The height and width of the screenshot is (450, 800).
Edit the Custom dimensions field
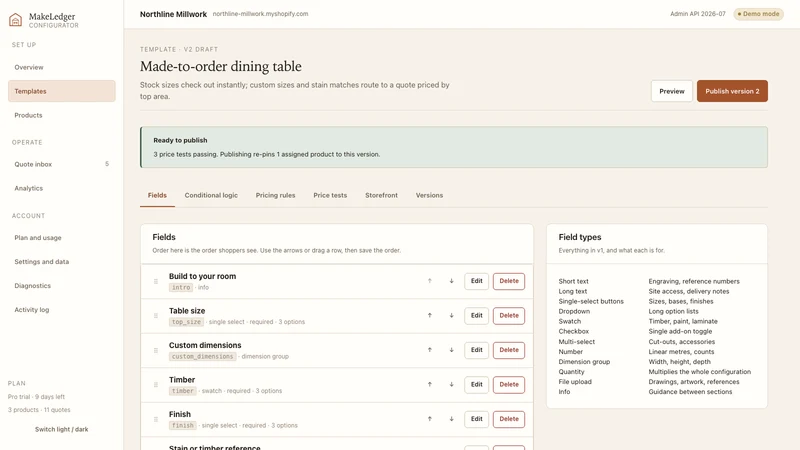pos(477,350)
